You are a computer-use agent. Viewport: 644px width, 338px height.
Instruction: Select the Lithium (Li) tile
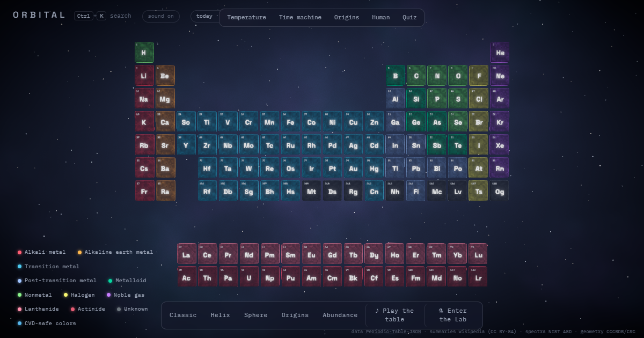coord(144,75)
